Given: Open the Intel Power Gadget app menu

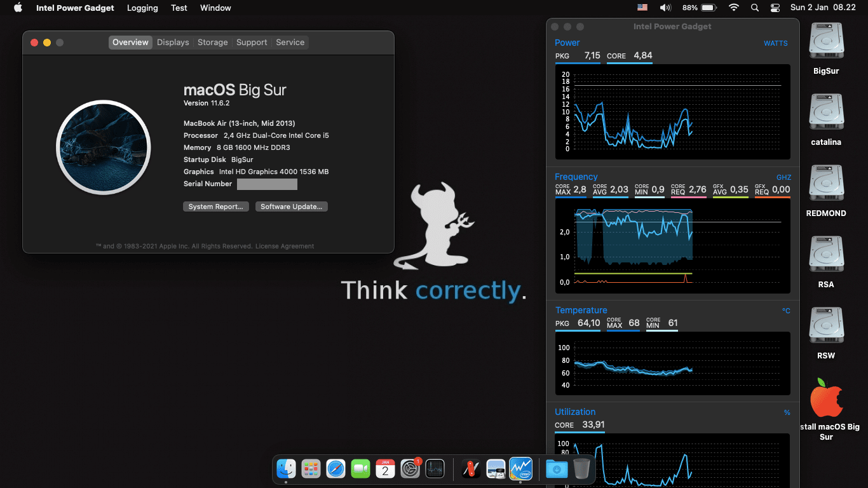Looking at the screenshot, I should click(76, 8).
